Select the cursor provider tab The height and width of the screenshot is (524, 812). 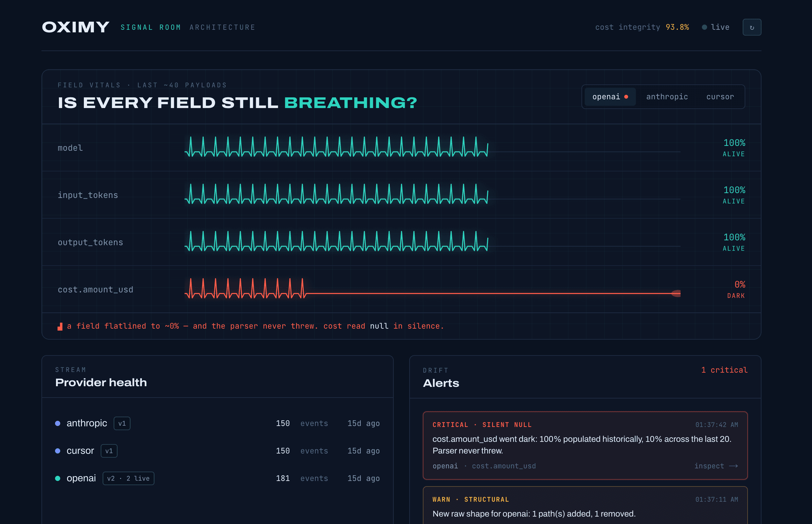pos(720,97)
